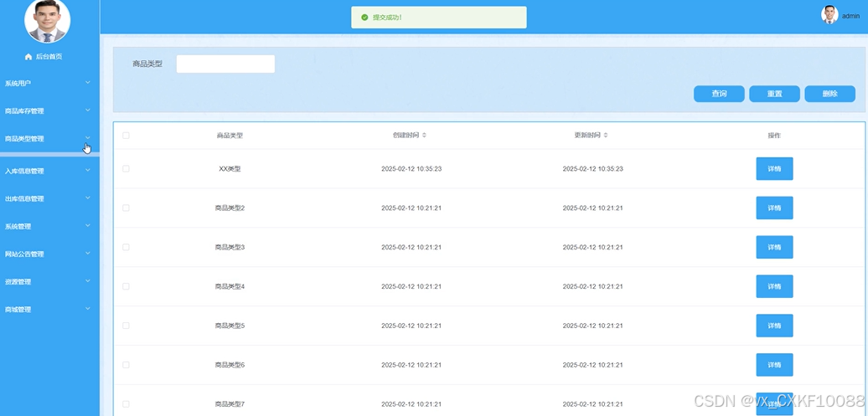Check the box for the 商品类型3 row

tap(126, 247)
